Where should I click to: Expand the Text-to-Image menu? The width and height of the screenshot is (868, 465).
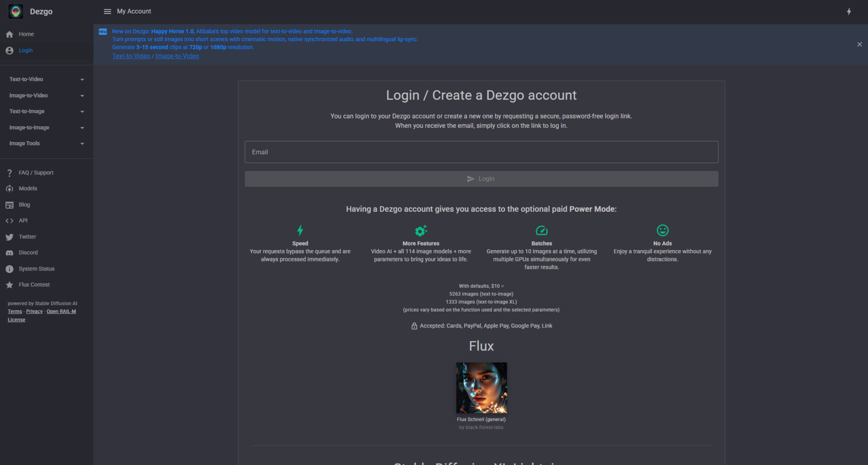tap(47, 112)
